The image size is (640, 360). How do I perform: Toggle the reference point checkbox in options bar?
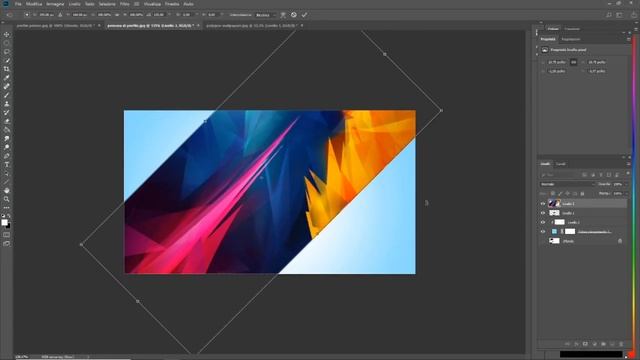[x=27, y=14]
